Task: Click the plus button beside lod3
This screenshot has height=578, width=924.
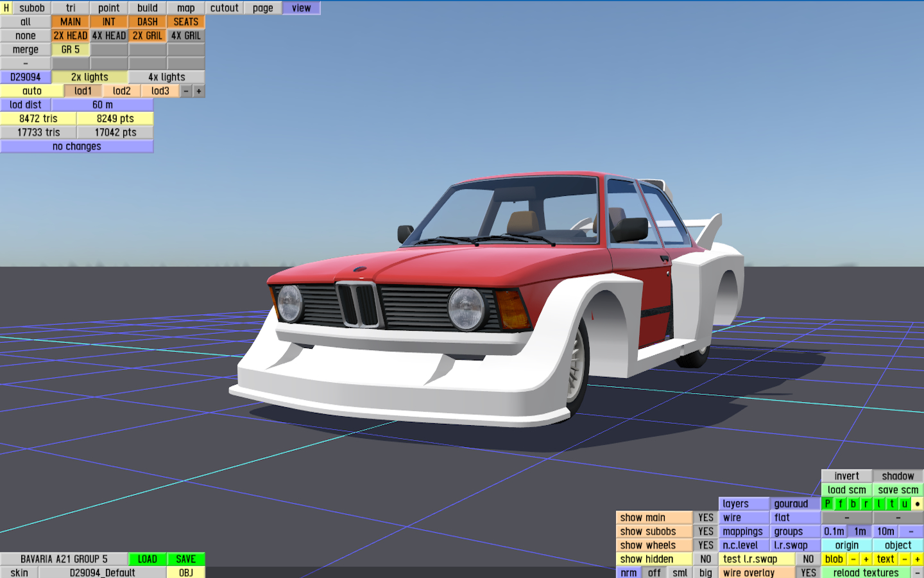Action: (x=199, y=91)
